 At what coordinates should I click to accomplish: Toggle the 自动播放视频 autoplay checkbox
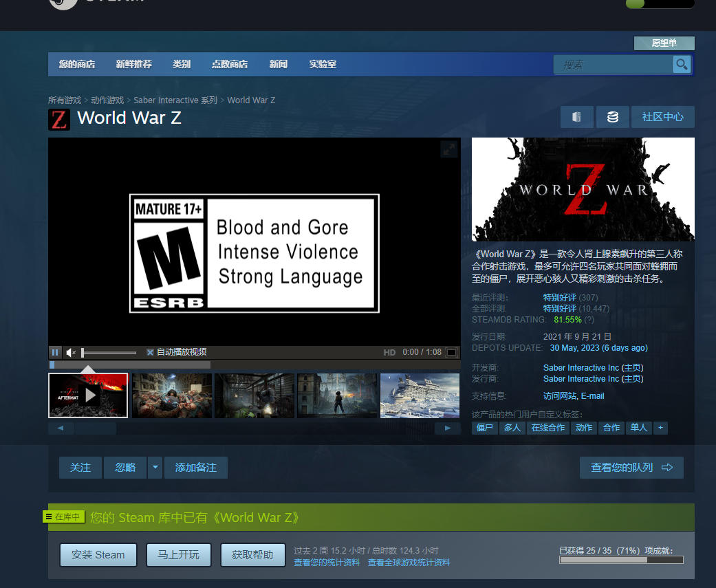coord(150,352)
